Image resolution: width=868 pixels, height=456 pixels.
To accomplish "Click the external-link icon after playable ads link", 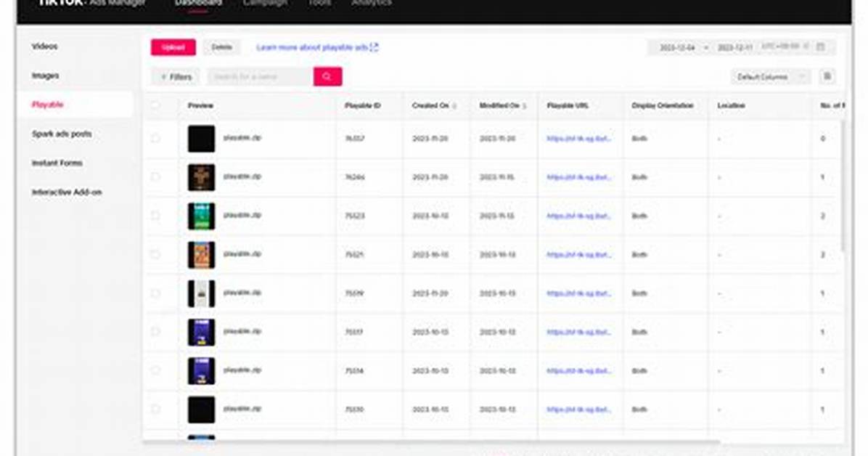I will point(374,47).
